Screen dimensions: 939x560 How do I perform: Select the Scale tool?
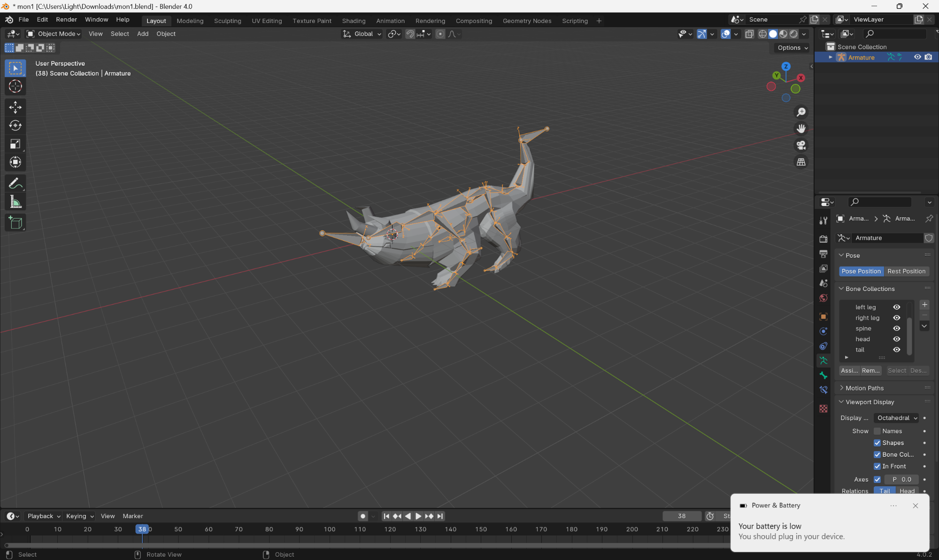[x=15, y=144]
